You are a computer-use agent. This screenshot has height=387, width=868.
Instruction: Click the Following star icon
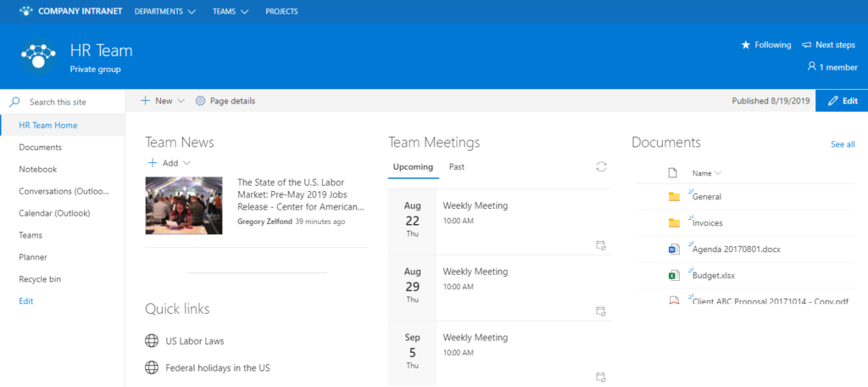pos(745,45)
